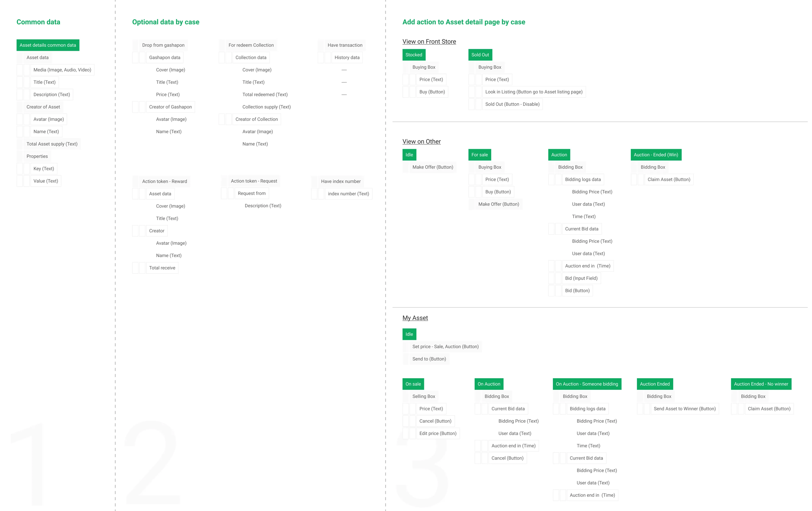
Task: Click the 'Bid (Input Field)' item
Action: tap(581, 278)
